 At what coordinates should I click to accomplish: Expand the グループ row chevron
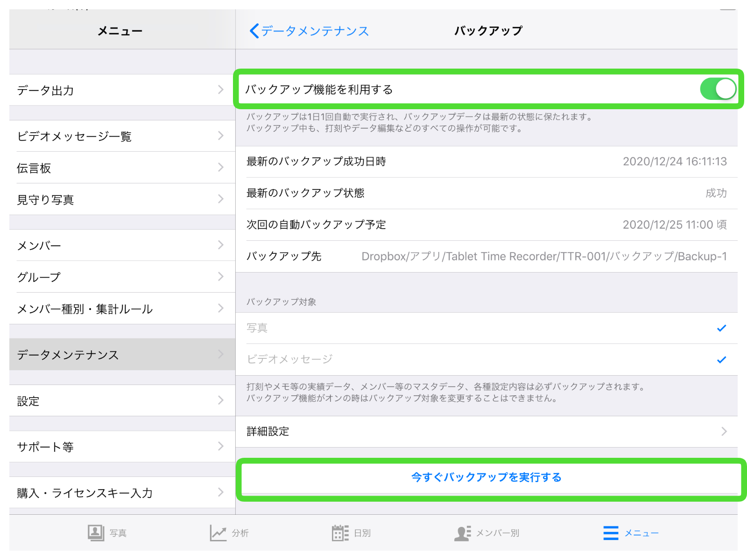221,277
